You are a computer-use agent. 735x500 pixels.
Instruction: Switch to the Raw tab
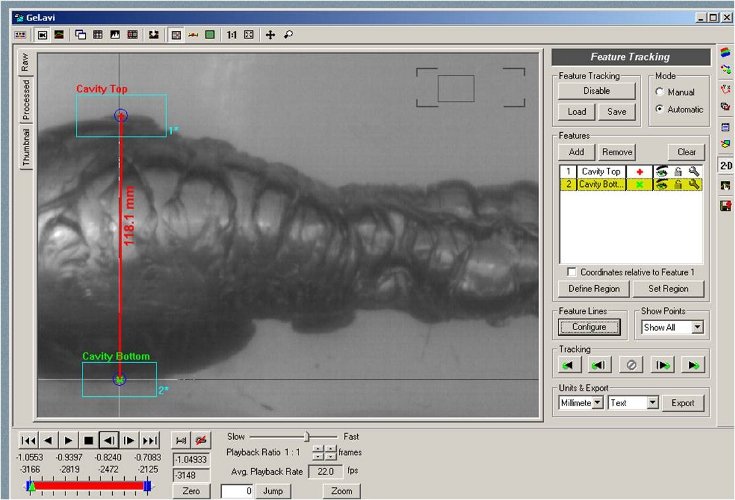click(25, 62)
